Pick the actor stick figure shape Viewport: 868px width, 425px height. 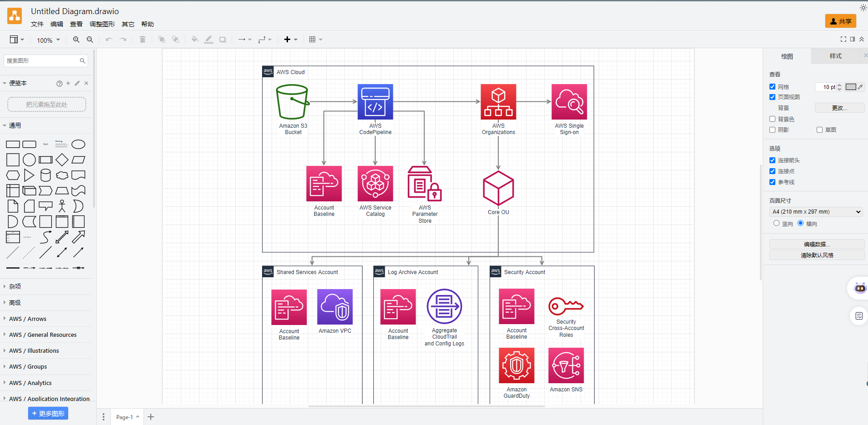tap(62, 206)
